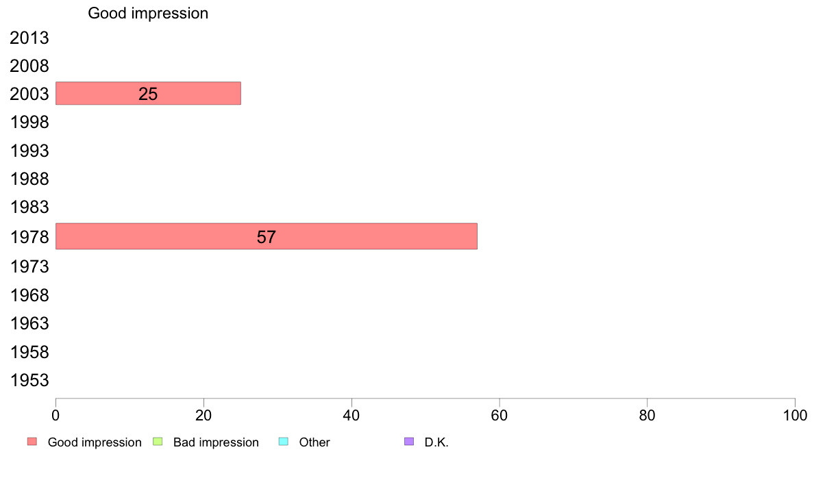Image resolution: width=814 pixels, height=504 pixels.
Task: Click the Good impression legend label
Action: pyautogui.click(x=95, y=442)
